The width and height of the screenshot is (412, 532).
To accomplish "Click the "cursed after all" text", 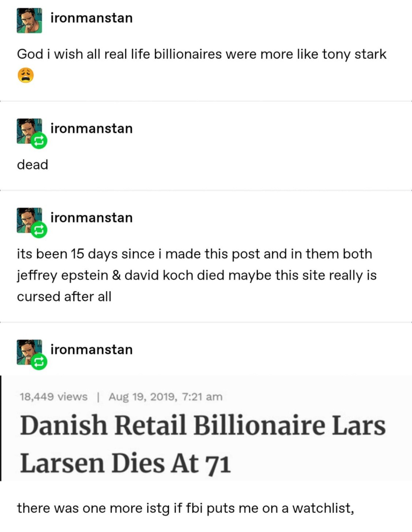I will pos(64,297).
